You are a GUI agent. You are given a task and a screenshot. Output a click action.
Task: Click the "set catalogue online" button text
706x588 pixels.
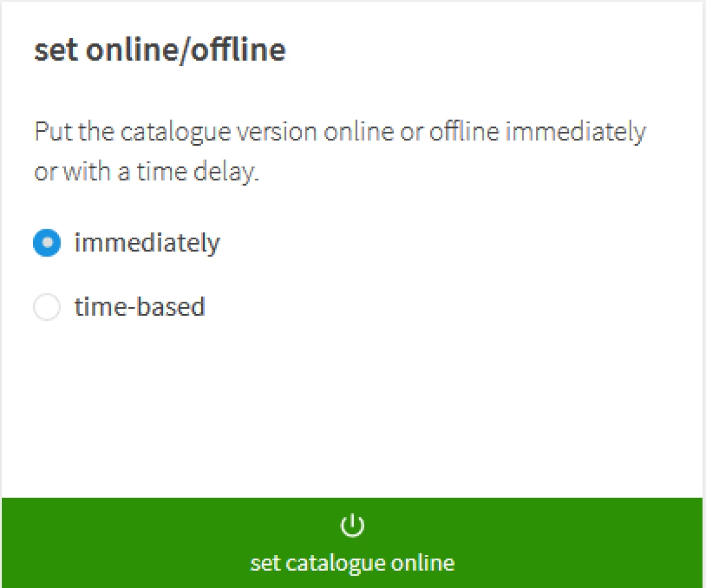[x=352, y=563]
